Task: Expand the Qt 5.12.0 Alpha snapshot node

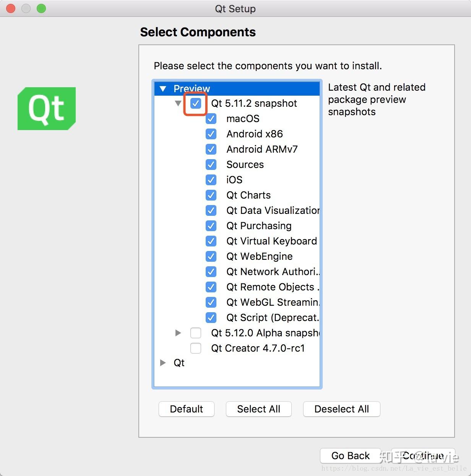Action: point(178,333)
